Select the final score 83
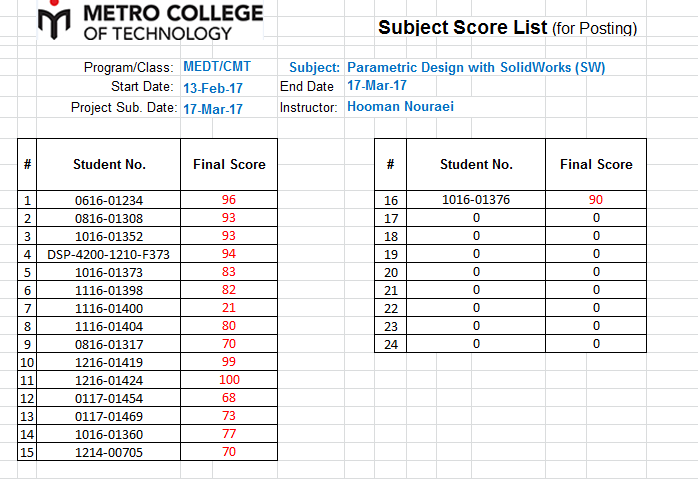Screen dimensions: 698x479 (x=229, y=272)
